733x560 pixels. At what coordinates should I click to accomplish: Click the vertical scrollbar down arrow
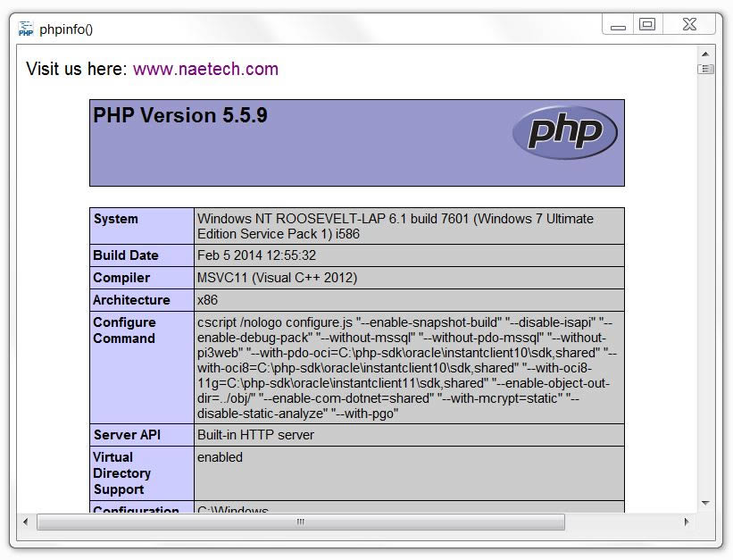(x=705, y=503)
